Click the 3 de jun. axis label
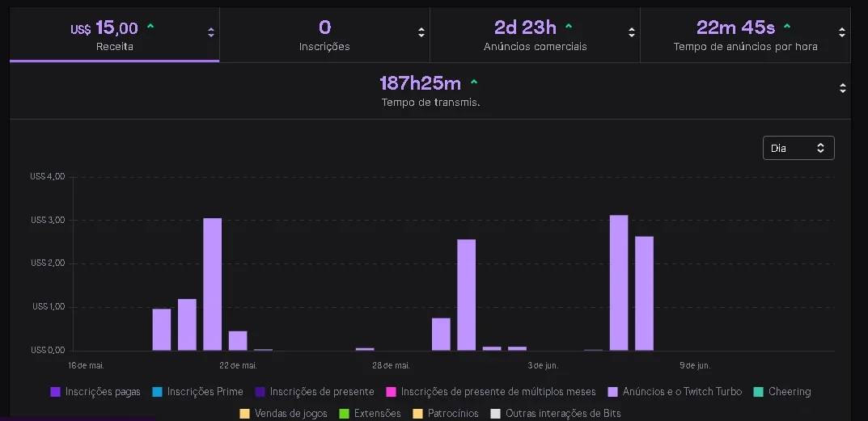 [543, 366]
